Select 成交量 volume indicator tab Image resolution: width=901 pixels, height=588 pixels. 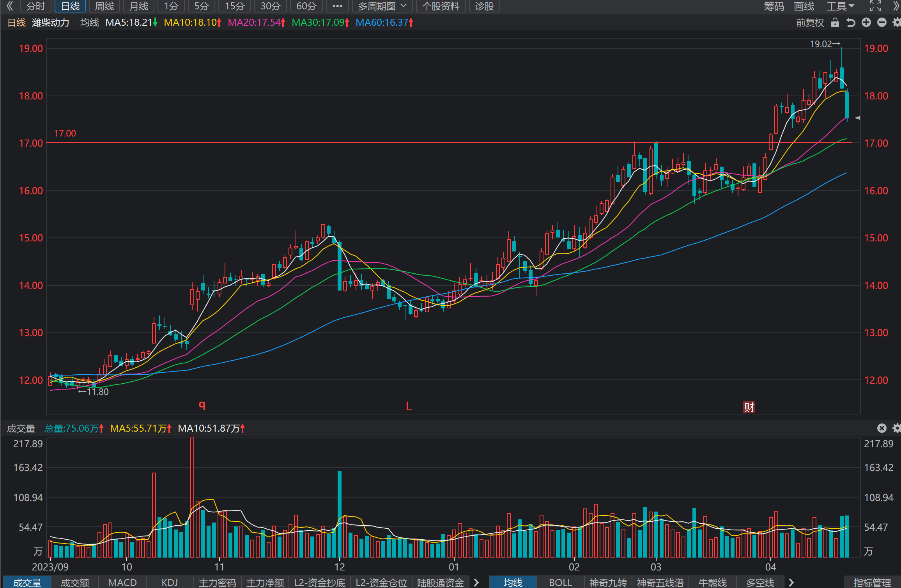pyautogui.click(x=27, y=583)
